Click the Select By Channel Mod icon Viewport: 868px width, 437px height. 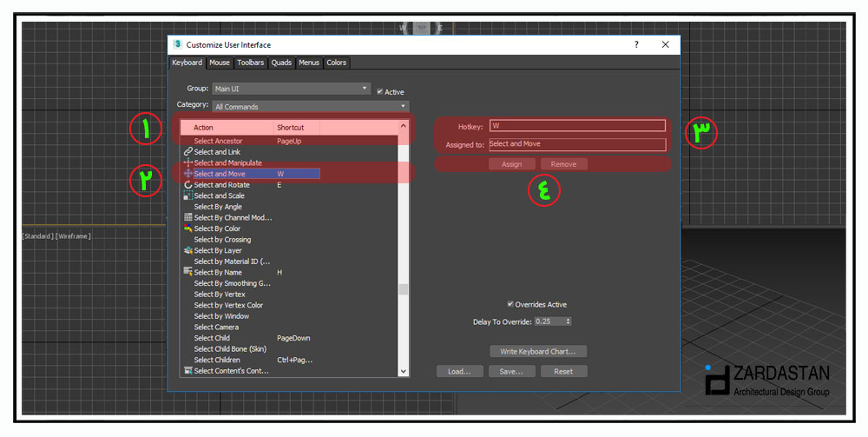tap(188, 217)
